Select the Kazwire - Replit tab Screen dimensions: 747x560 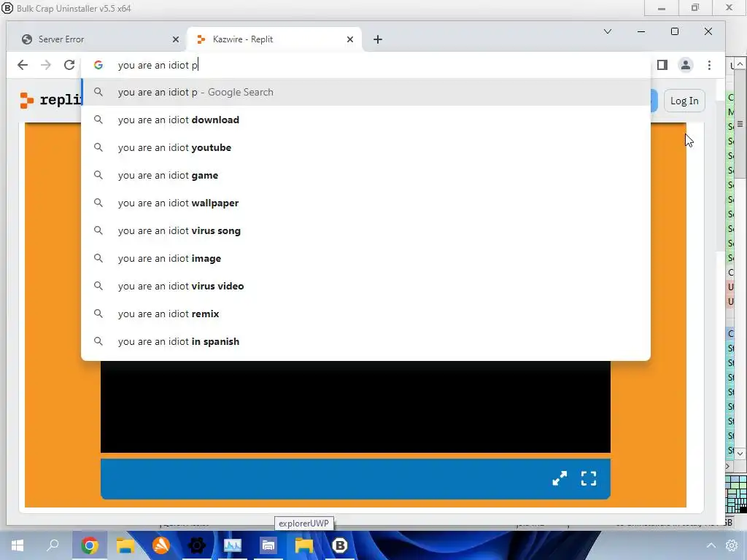(x=275, y=39)
